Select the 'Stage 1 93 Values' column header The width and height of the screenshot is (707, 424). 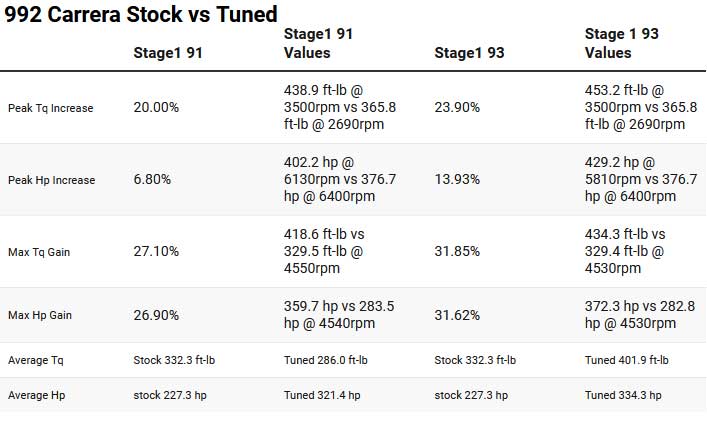point(622,43)
